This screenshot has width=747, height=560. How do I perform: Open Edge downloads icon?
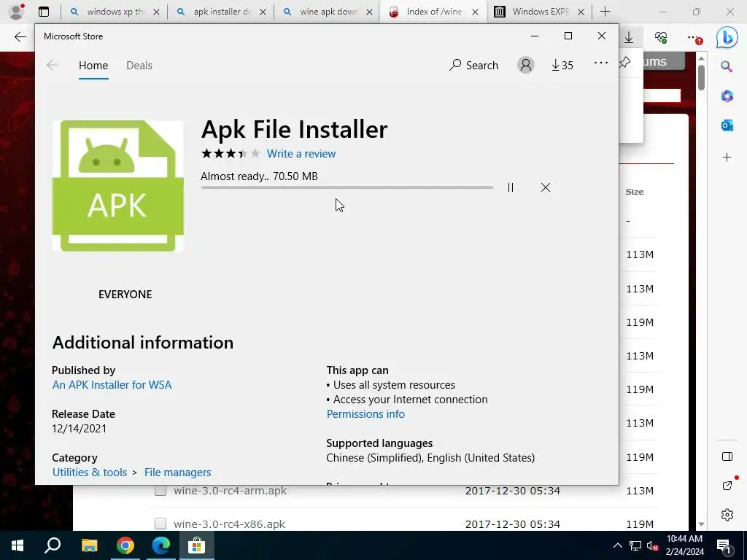[629, 38]
